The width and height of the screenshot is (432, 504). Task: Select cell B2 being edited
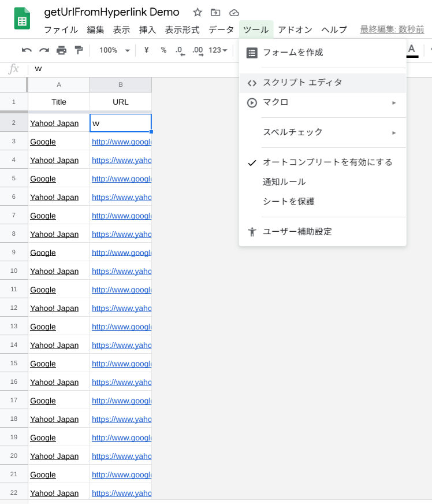click(x=121, y=123)
